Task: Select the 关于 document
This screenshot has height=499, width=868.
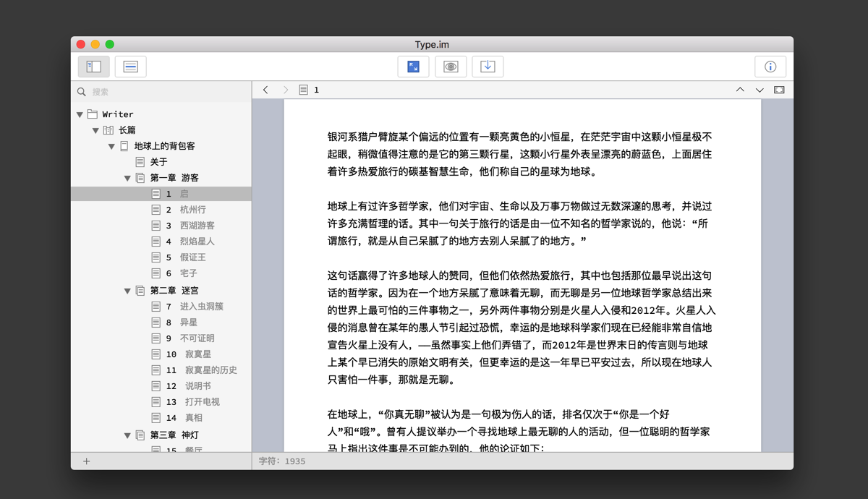Action: coord(158,162)
